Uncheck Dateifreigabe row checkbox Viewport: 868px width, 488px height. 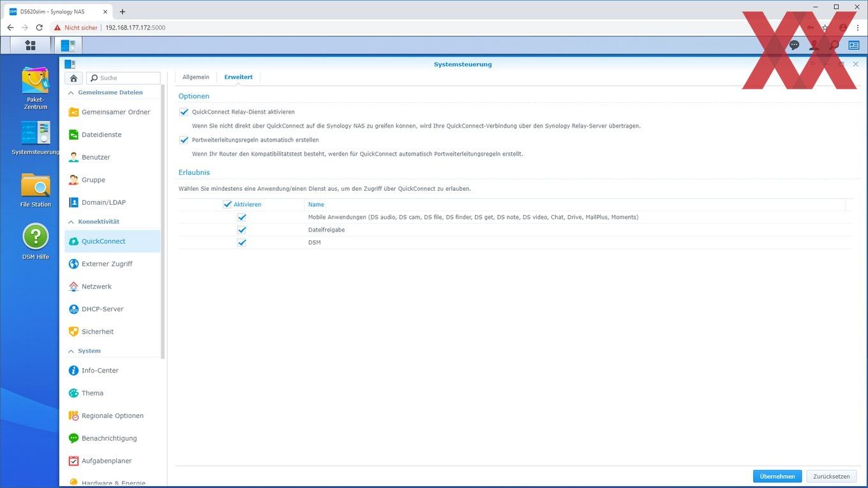242,230
